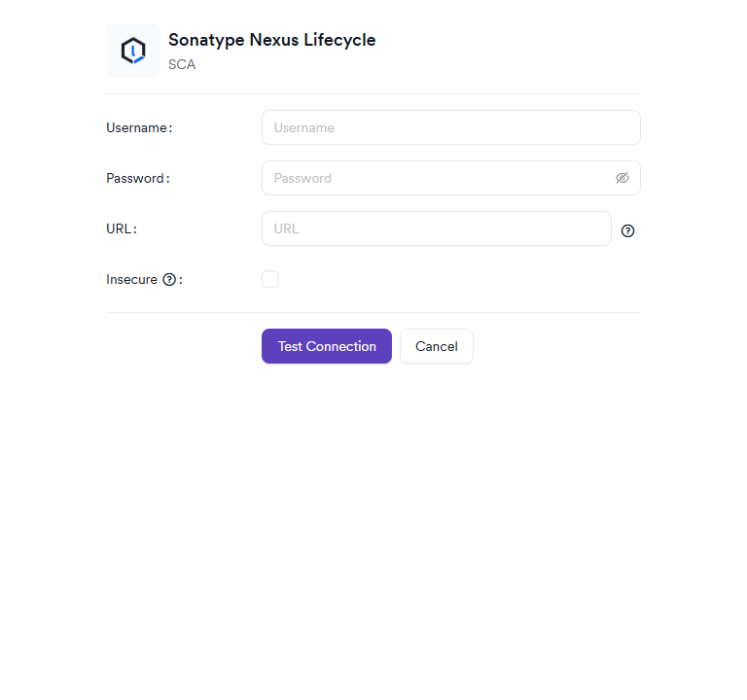
Task: Open the Insecure option help icon
Action: [x=169, y=280]
